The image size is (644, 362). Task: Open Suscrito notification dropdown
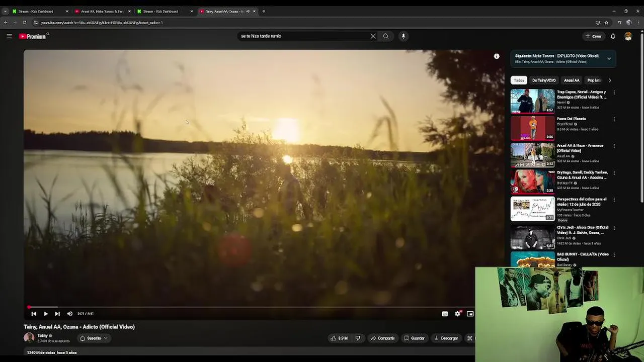[94, 338]
